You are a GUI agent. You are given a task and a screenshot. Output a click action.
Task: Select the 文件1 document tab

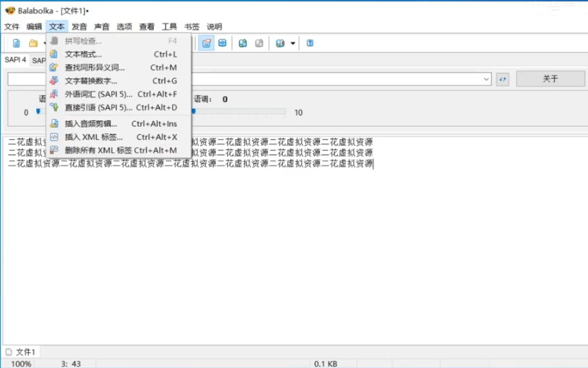22,352
